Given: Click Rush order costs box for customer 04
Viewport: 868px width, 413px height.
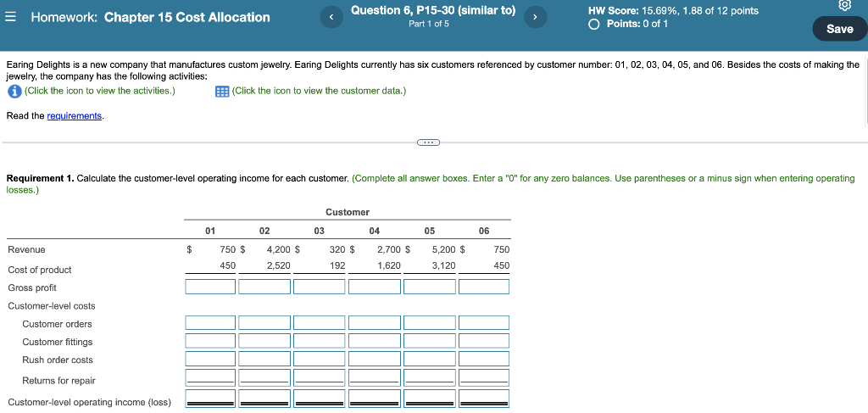Looking at the screenshot, I should 374,359.
